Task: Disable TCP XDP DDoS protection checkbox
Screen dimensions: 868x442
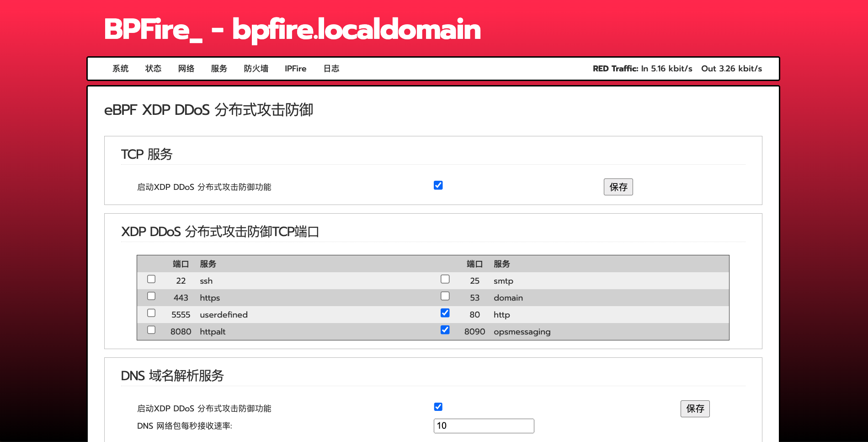Action: pyautogui.click(x=438, y=185)
